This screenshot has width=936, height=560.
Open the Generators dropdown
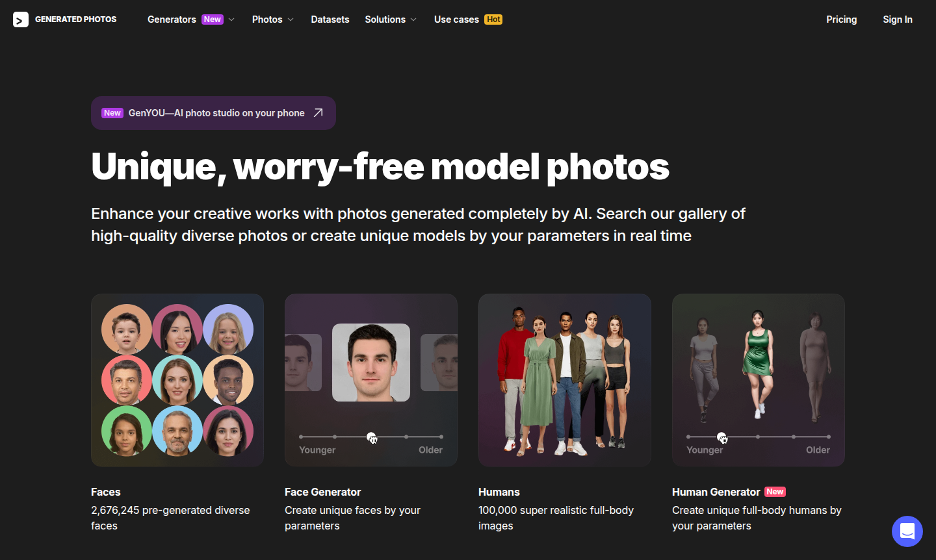click(x=172, y=19)
